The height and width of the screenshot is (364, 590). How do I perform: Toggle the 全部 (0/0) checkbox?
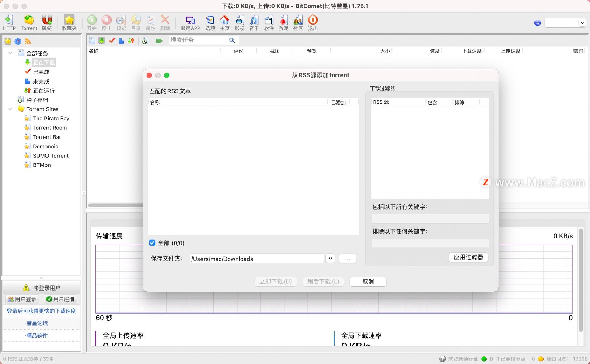(152, 243)
